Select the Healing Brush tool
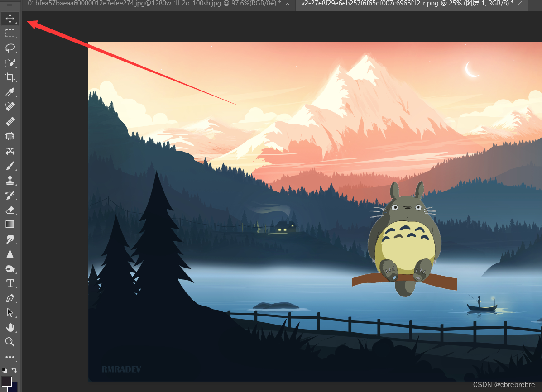 [x=10, y=121]
